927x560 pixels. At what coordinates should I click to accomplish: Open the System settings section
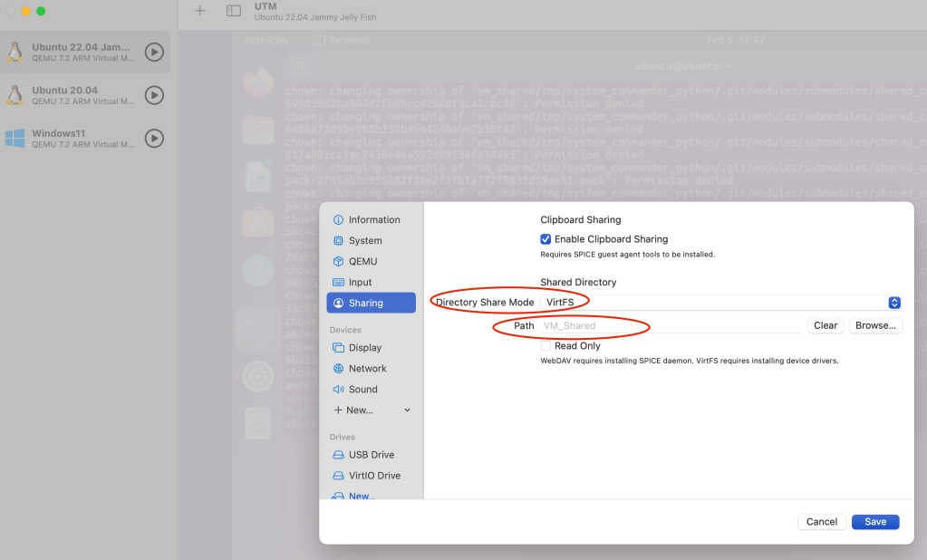click(364, 241)
